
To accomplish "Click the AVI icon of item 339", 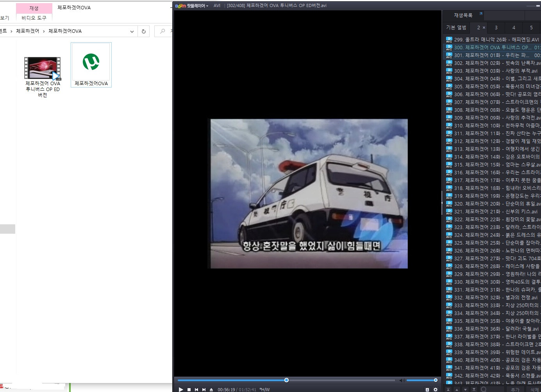I will (x=449, y=352).
